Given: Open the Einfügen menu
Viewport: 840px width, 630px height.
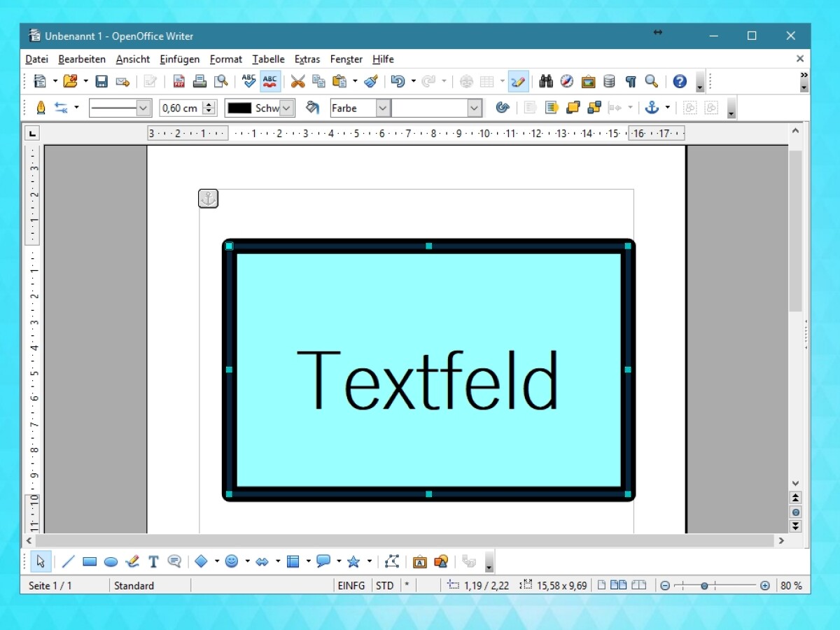Looking at the screenshot, I should point(179,59).
